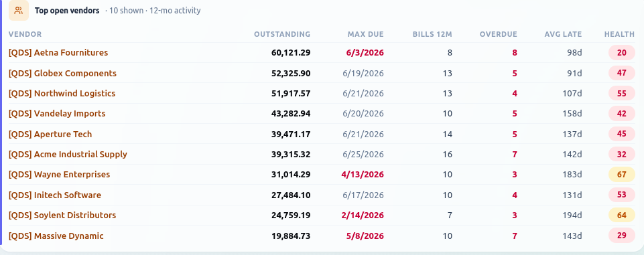Open [QDS] Acme Industrial Supply vendor
The image size is (644, 255).
(x=68, y=155)
